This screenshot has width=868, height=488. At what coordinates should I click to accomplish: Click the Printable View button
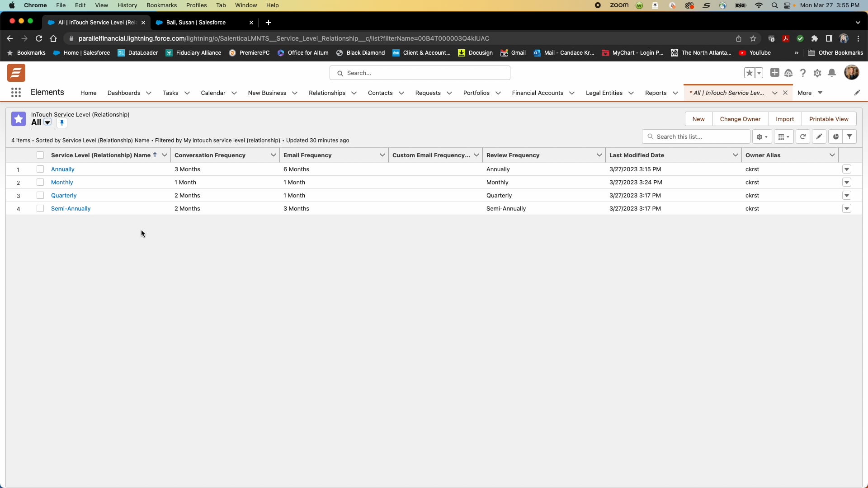click(829, 119)
